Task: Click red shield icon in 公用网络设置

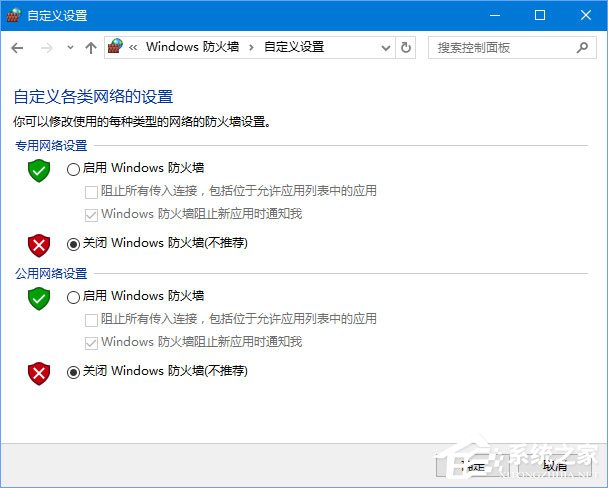Action: tap(39, 374)
